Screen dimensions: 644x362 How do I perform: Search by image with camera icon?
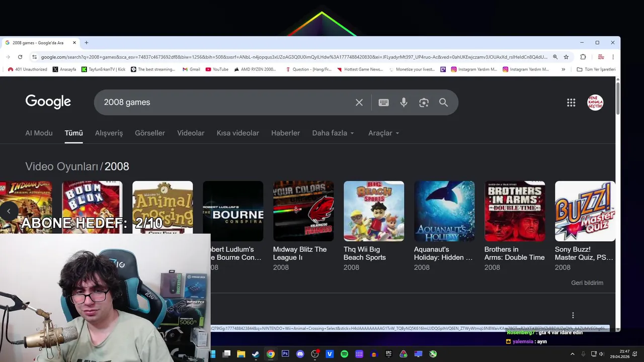pos(424,103)
